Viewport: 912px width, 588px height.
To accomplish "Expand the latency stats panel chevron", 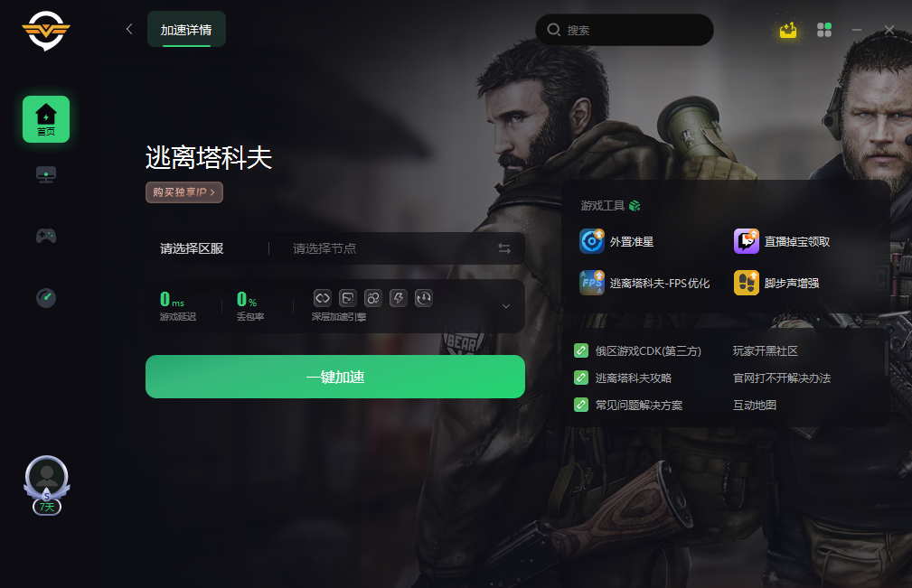I will pos(506,306).
